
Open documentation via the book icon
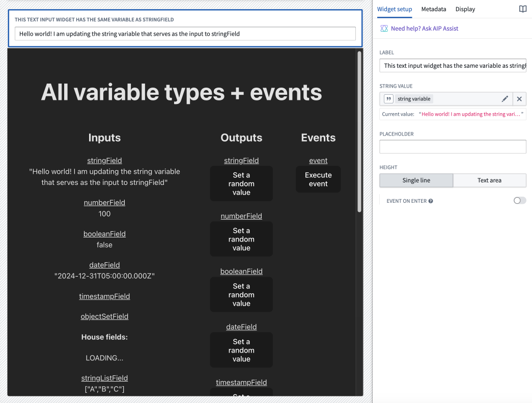(x=522, y=9)
